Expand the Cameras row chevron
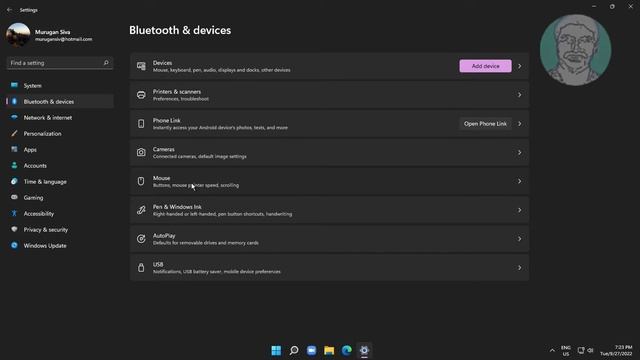Image resolution: width=640 pixels, height=360 pixels. tap(520, 152)
